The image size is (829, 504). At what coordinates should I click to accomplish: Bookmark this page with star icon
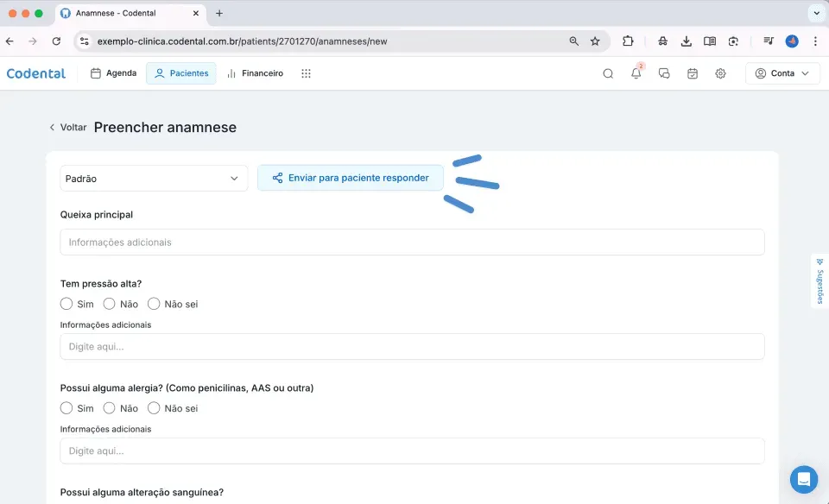pyautogui.click(x=595, y=41)
